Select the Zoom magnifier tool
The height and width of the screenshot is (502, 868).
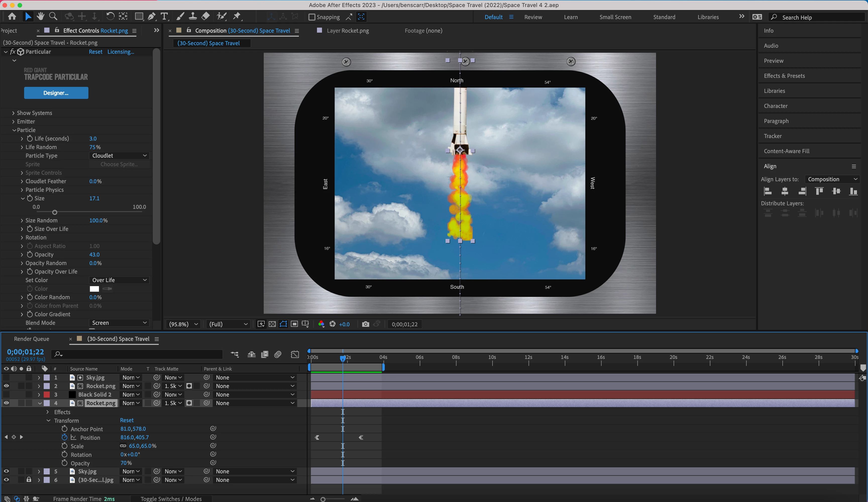tap(53, 16)
